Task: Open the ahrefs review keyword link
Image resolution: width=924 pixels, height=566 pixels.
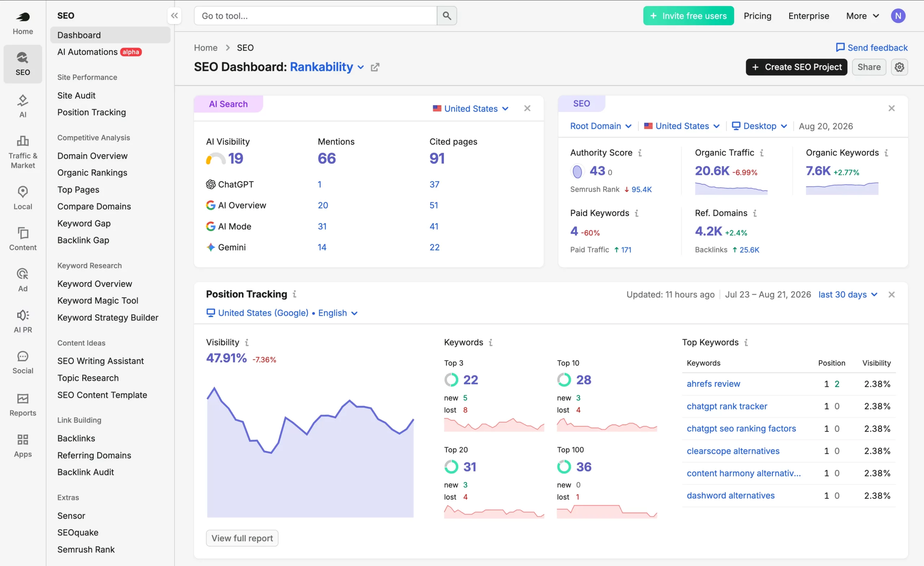Action: (x=713, y=384)
